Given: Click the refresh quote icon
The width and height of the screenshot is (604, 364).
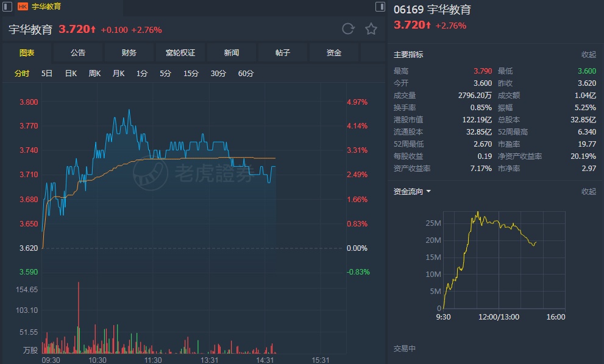Looking at the screenshot, I should point(348,29).
